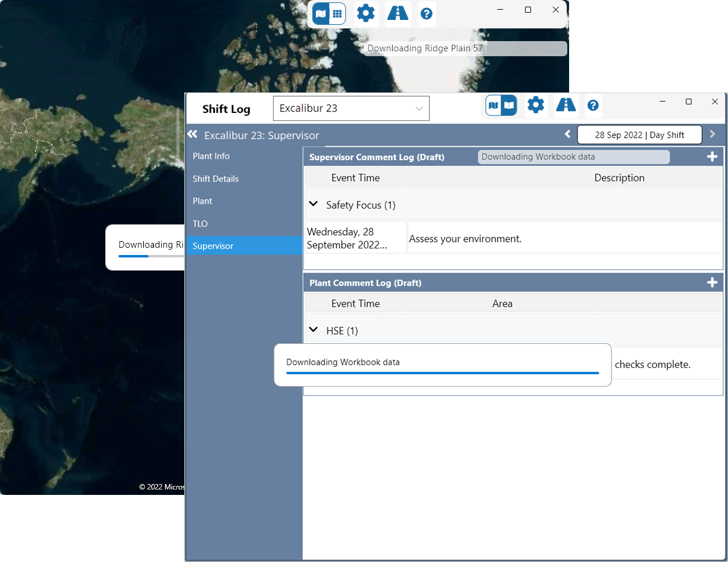Click the road icon in map window
This screenshot has height=562, width=728.
(x=398, y=13)
